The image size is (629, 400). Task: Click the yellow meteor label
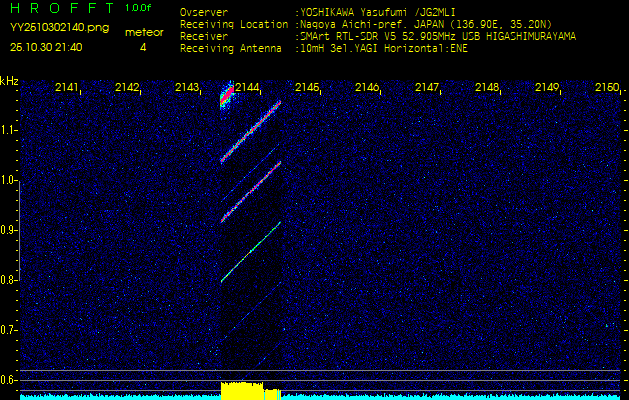click(143, 32)
